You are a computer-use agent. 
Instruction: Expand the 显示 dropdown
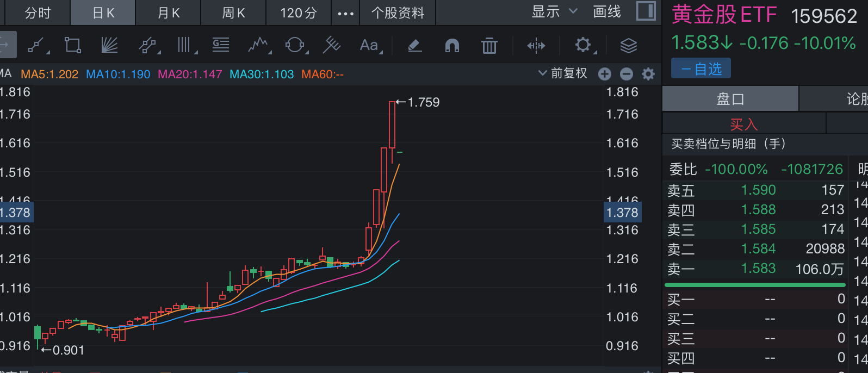click(x=554, y=12)
